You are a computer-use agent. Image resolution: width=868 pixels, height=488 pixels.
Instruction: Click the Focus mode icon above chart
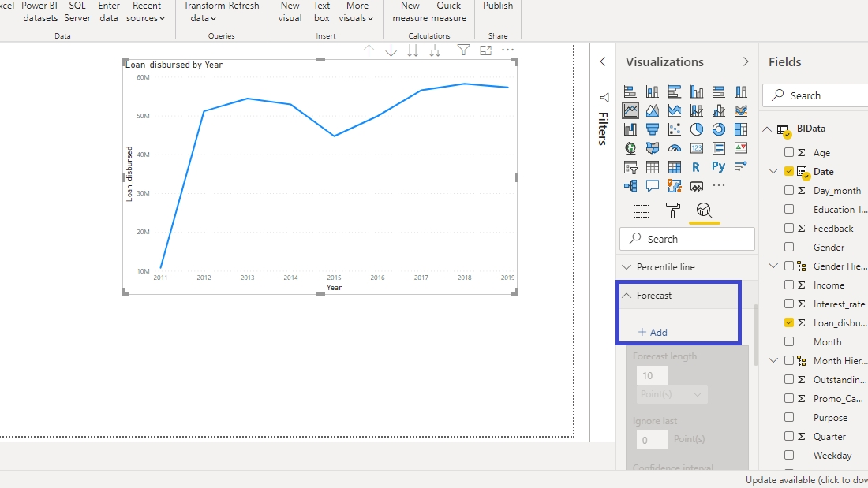point(486,50)
